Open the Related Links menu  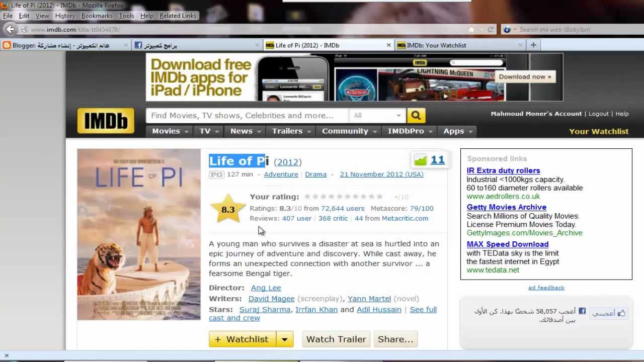click(178, 16)
